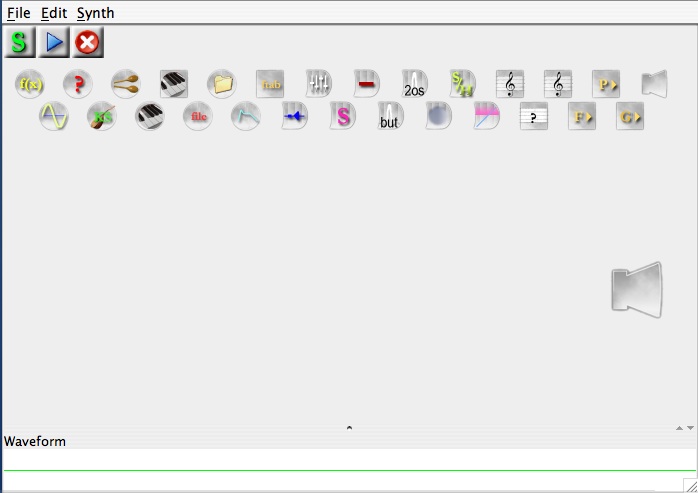This screenshot has height=493, width=698.
Task: Choose the red 'file' module icon
Action: pos(198,117)
